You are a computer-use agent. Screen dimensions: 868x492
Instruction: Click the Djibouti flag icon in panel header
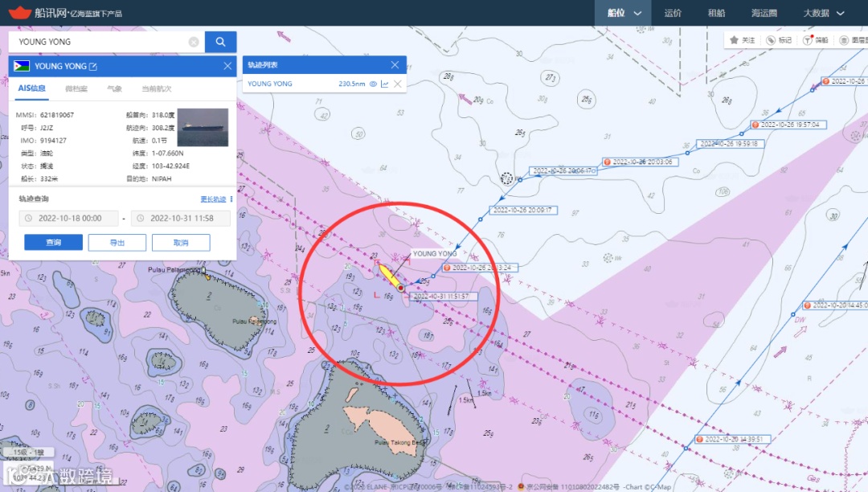22,66
